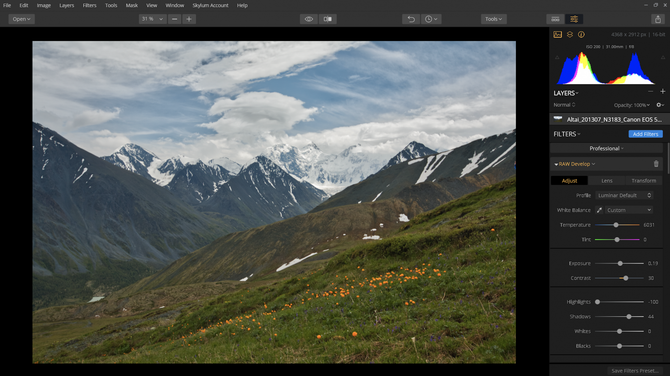
Task: Open the Layers menu
Action: (67, 6)
